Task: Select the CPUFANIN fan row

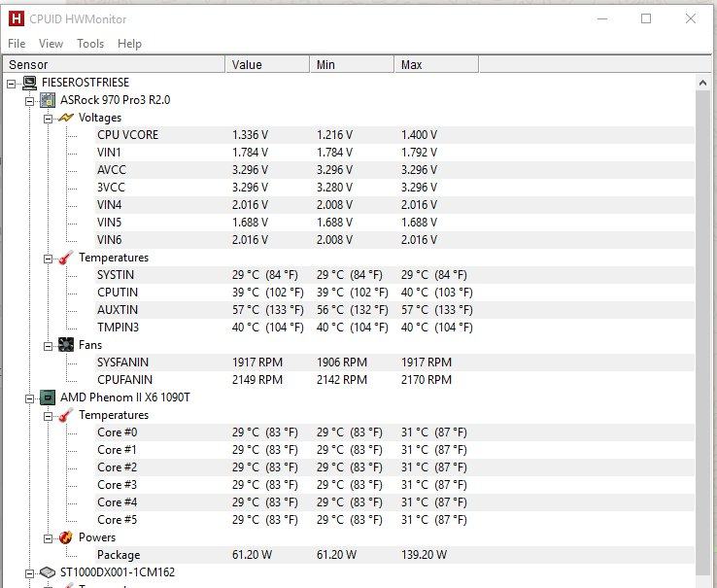Action: 394,380
